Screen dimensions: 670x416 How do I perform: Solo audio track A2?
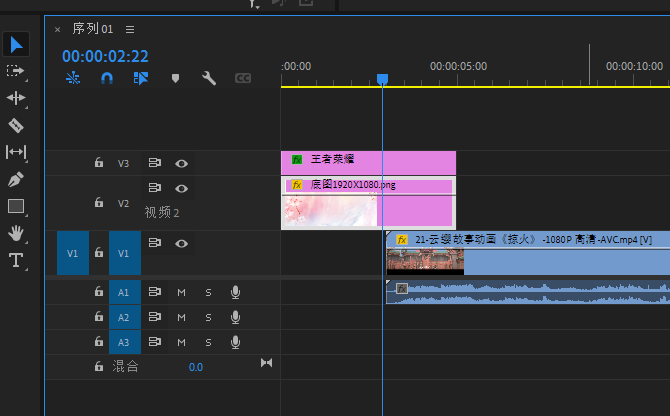[208, 317]
